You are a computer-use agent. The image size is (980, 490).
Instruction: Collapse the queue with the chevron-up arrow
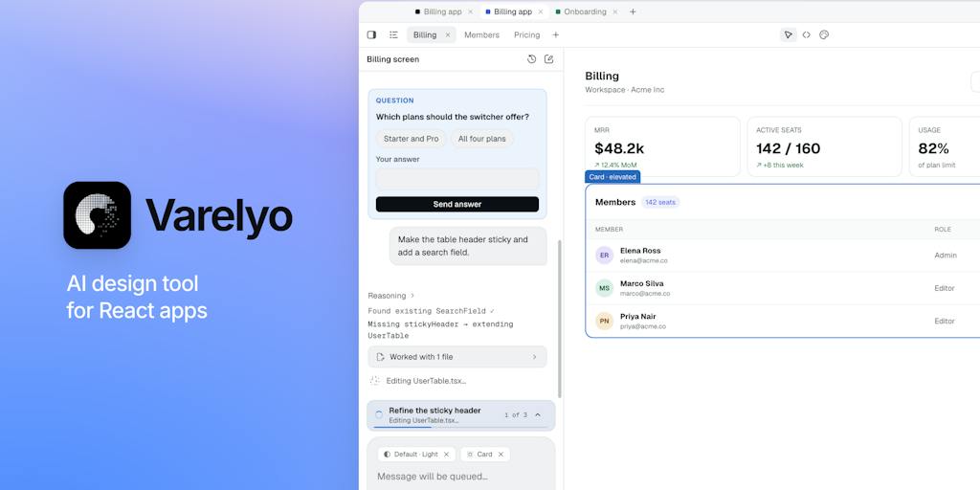[538, 415]
